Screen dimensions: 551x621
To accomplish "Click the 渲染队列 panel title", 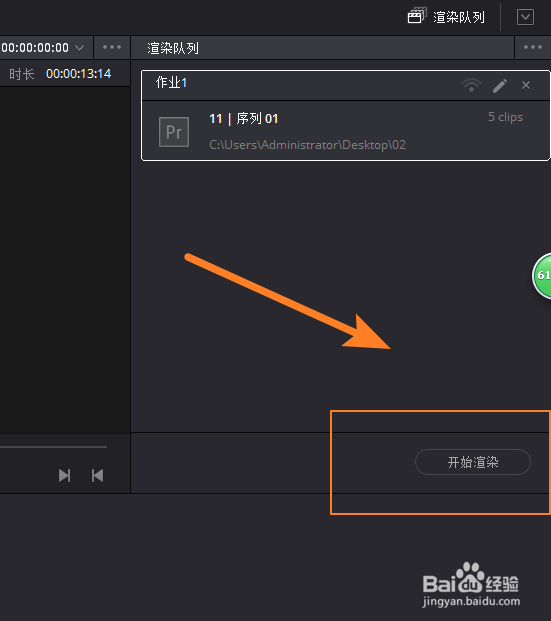I will tap(173, 48).
